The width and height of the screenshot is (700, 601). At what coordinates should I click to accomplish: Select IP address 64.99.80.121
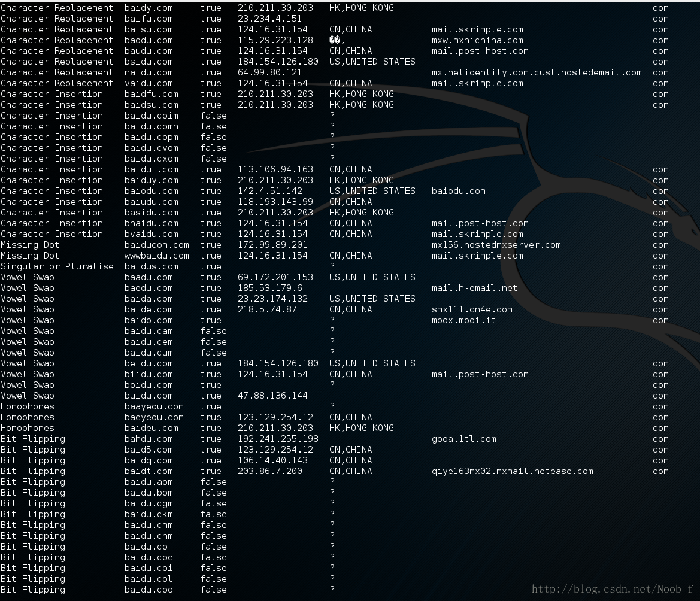pos(269,72)
